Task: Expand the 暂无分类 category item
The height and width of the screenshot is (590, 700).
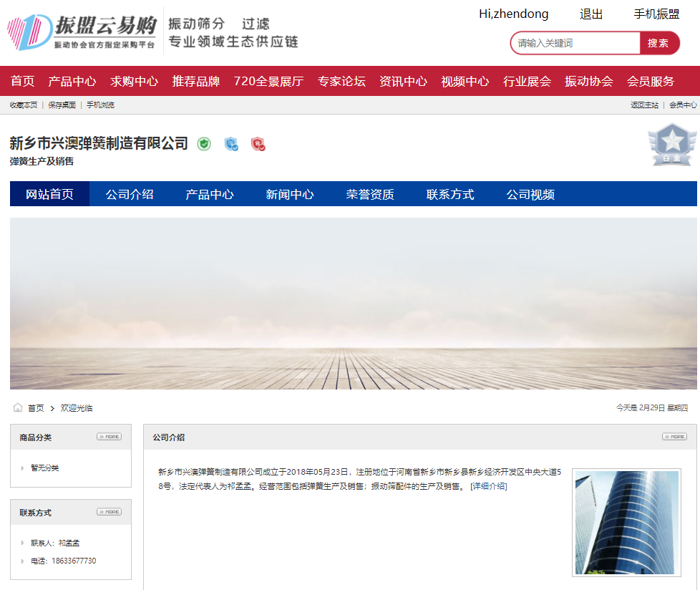Action: click(44, 468)
